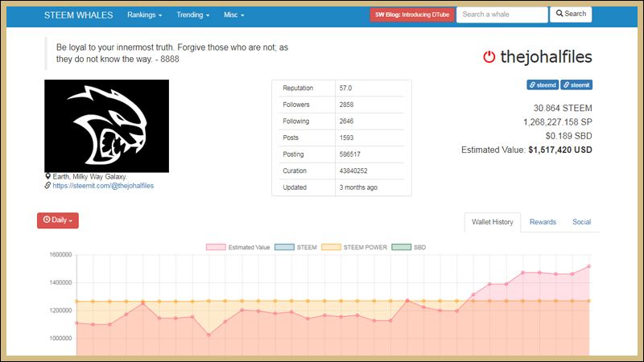This screenshot has width=644, height=362.
Task: Open the steemit profile badge link
Action: (x=576, y=85)
